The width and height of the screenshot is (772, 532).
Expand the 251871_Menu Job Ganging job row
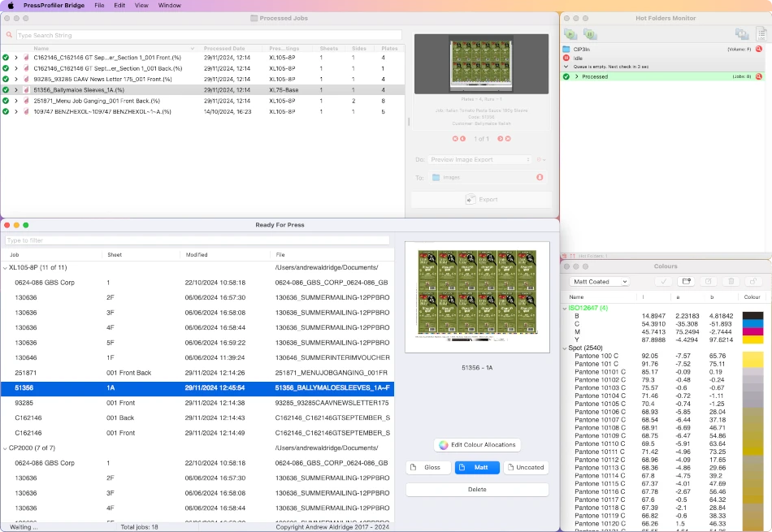pos(16,101)
